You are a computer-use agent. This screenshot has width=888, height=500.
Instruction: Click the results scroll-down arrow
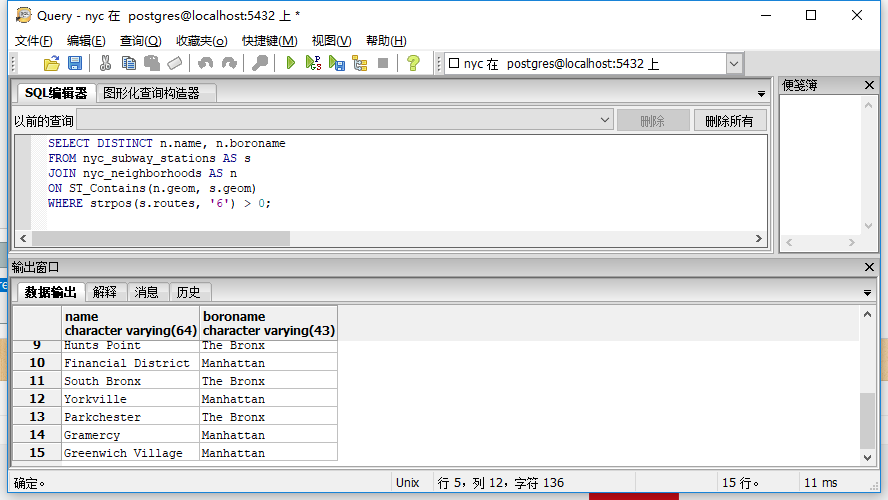[x=867, y=458]
